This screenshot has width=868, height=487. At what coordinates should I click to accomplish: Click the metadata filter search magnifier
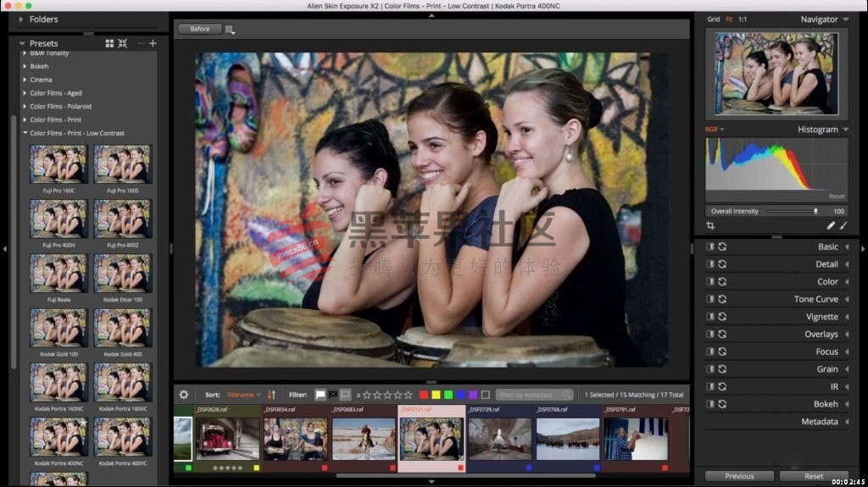[566, 395]
